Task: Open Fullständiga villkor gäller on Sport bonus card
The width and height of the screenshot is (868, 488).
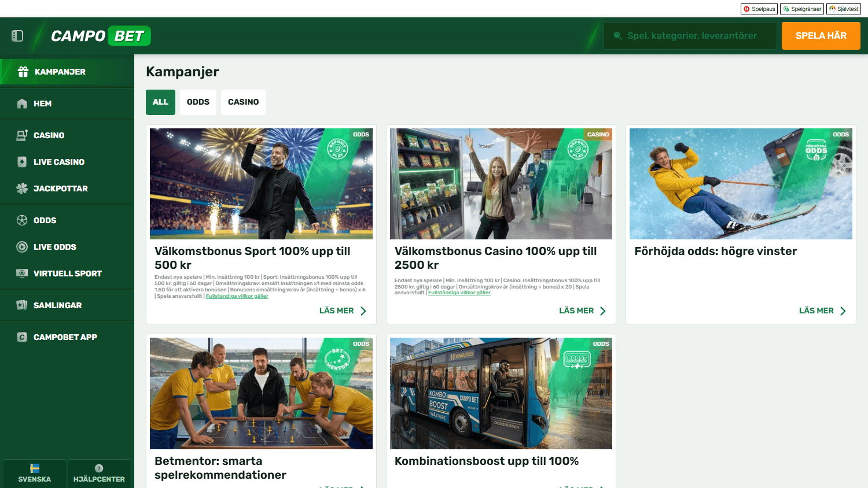Action: click(237, 296)
